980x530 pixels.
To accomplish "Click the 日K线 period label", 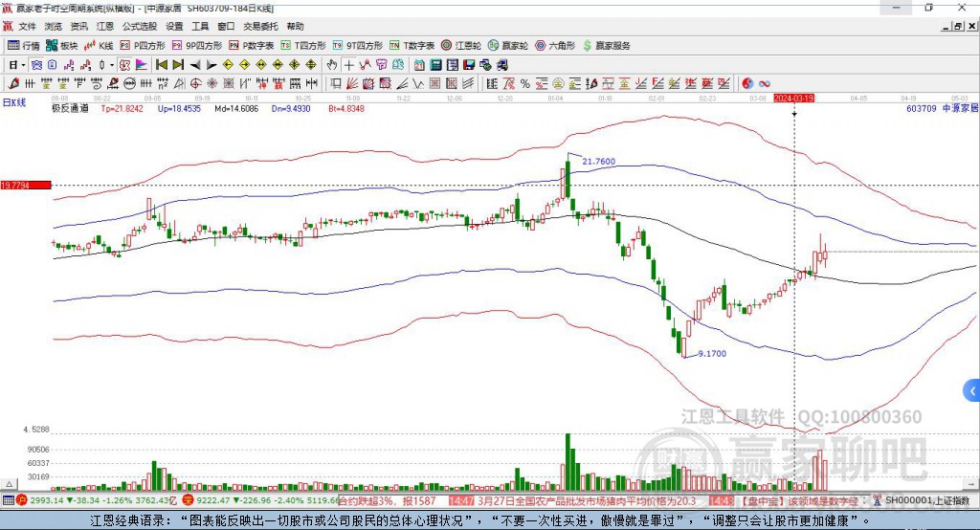I will [14, 102].
